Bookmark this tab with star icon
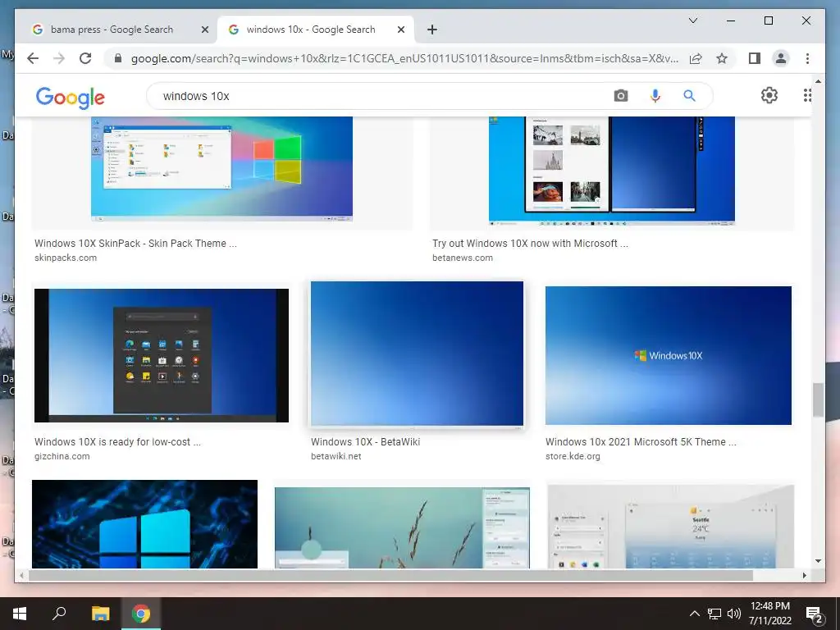Screen dimensions: 840x630 click(722, 58)
